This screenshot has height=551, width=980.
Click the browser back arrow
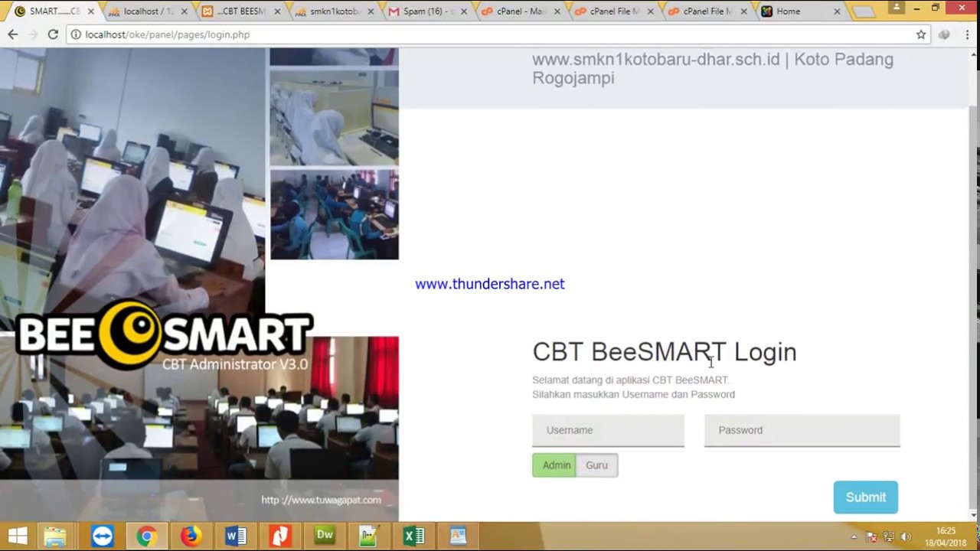click(x=13, y=34)
